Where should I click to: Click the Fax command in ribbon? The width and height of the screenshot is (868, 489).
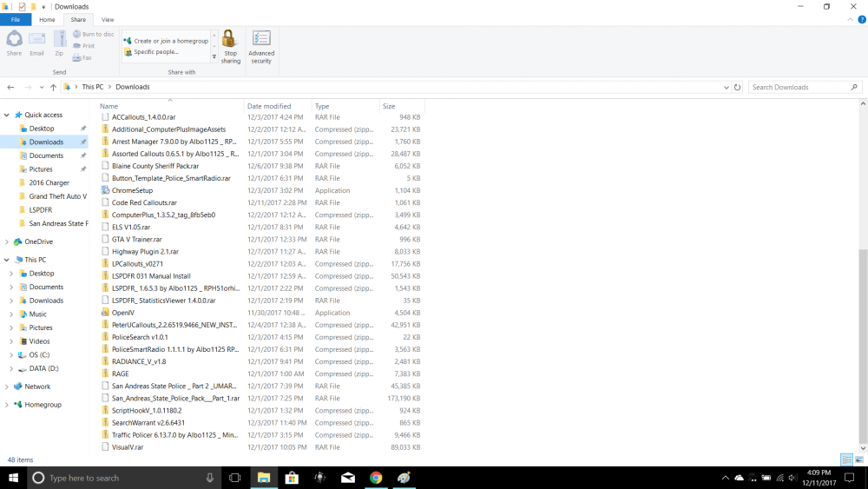point(82,57)
